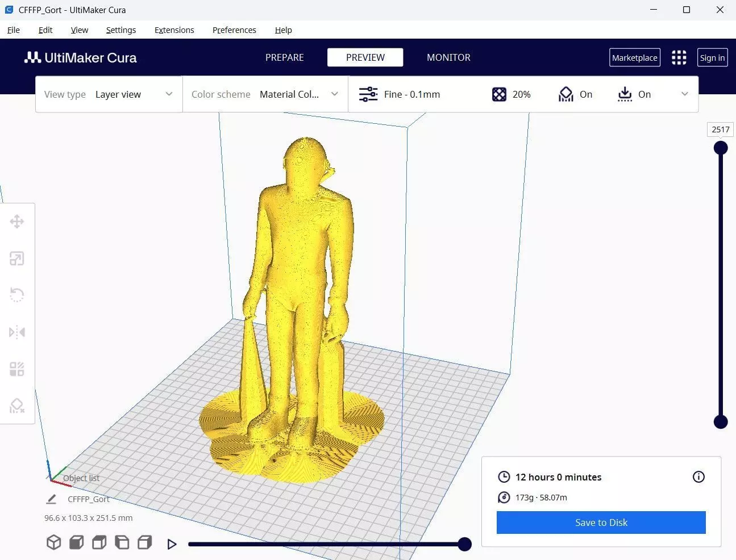Switch to front view cube icon
The image size is (736, 560).
click(76, 542)
